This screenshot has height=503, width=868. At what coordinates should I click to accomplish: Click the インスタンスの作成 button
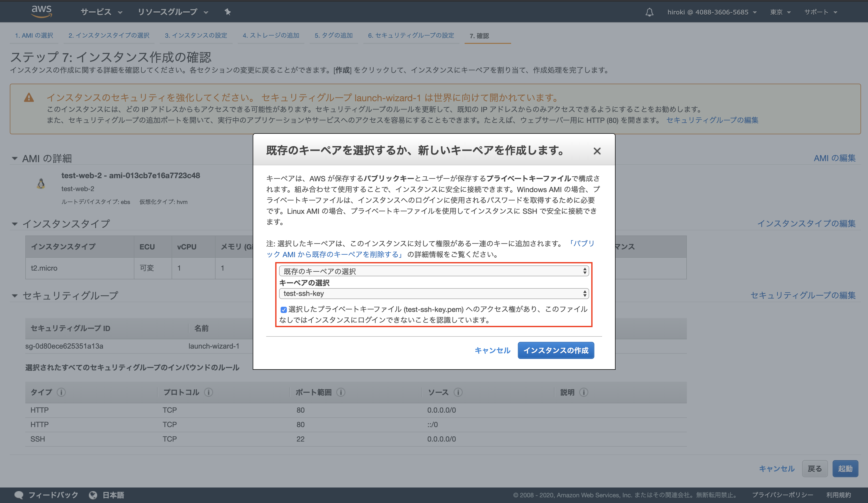[556, 350]
